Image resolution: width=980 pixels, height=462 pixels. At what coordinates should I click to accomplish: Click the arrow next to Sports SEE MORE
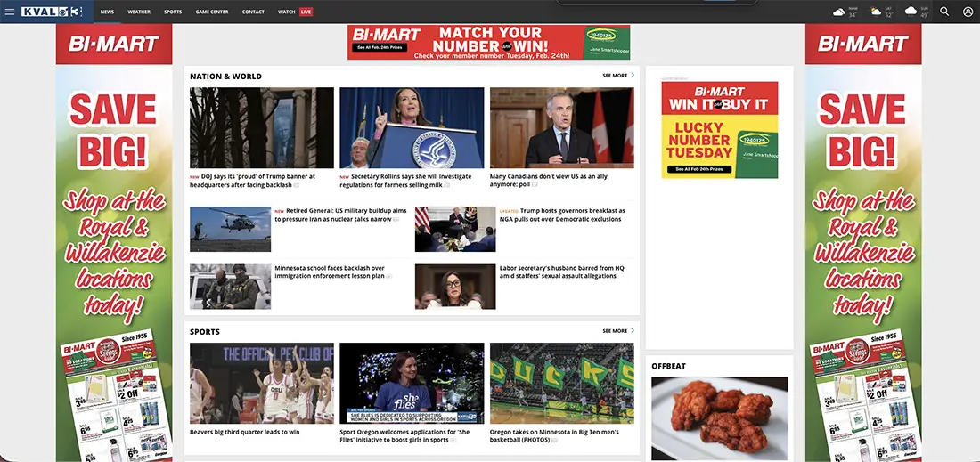(x=633, y=331)
